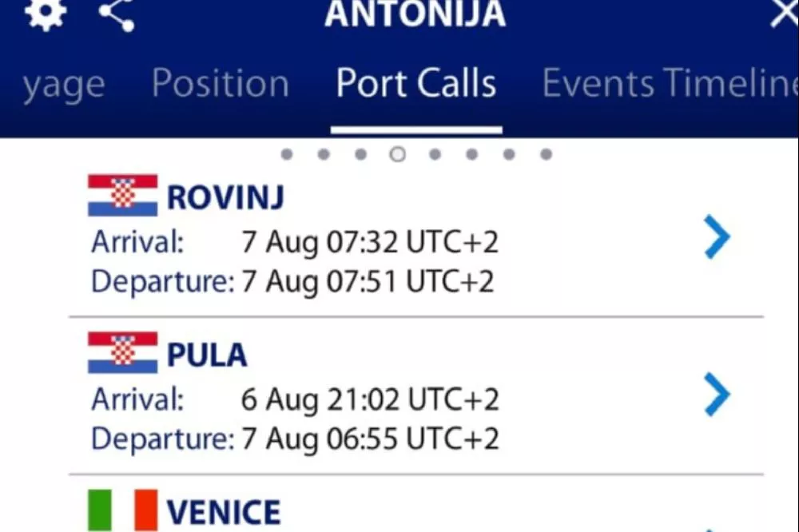The width and height of the screenshot is (799, 532).
Task: Expand Pula port call details chevron
Action: [x=717, y=395]
